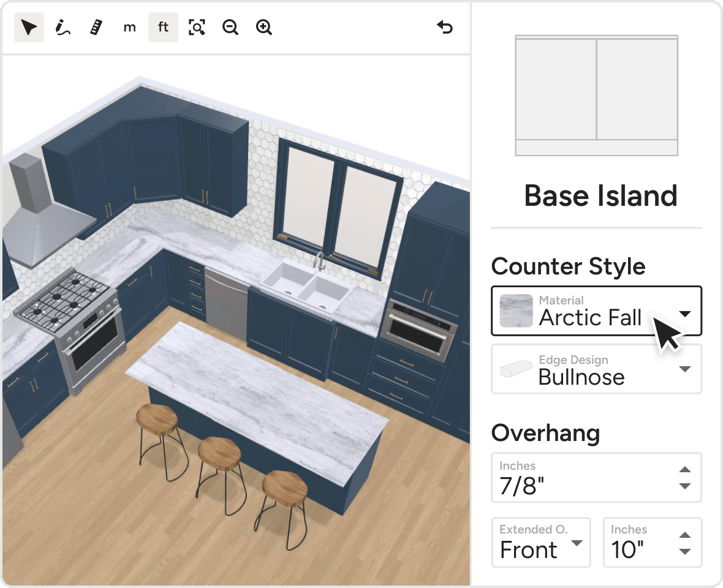Increase the 7/8" overhang inches value
Viewport: 723px width, 588px height.
[x=685, y=470]
